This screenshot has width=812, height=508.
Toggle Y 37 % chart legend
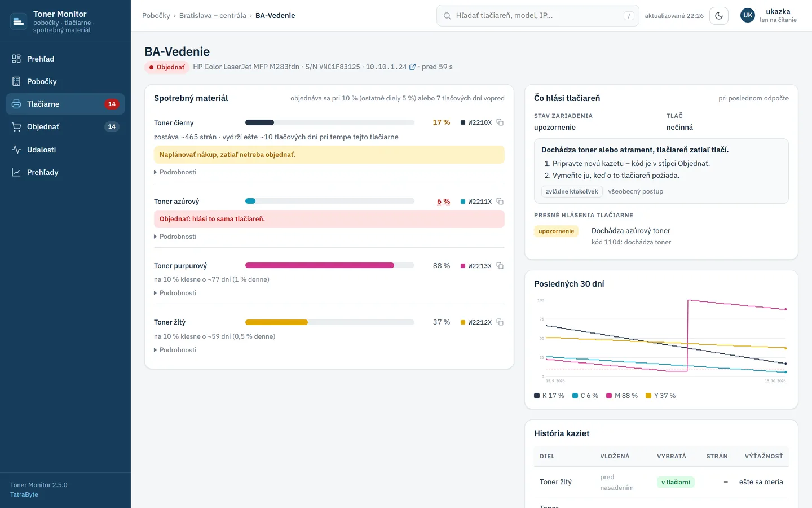[661, 396]
